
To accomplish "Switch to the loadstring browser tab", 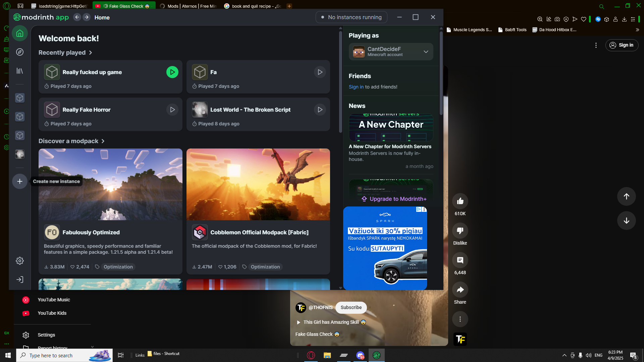I will 59,6.
